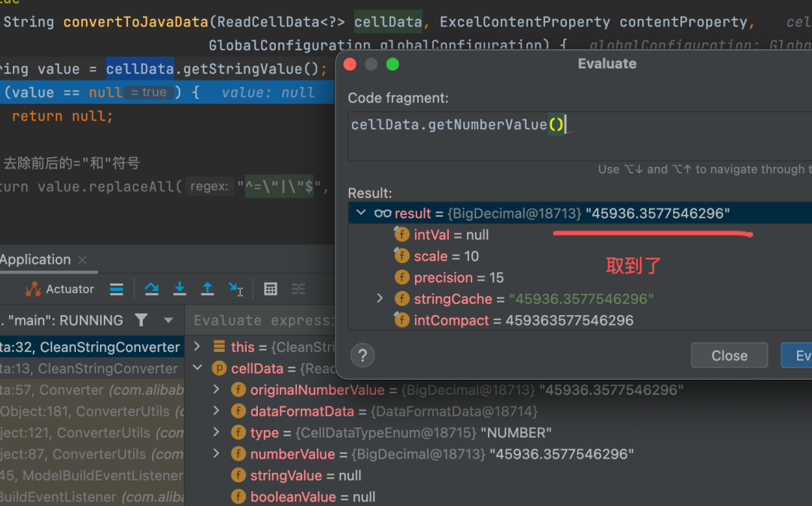The image size is (812, 506).
Task: Collapse the result BigDecimal node
Action: click(x=361, y=213)
